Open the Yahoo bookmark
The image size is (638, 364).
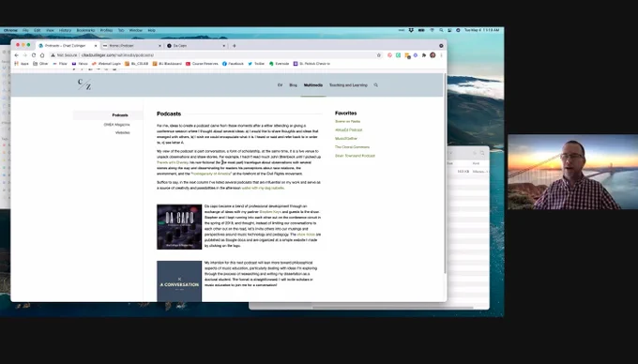point(80,64)
